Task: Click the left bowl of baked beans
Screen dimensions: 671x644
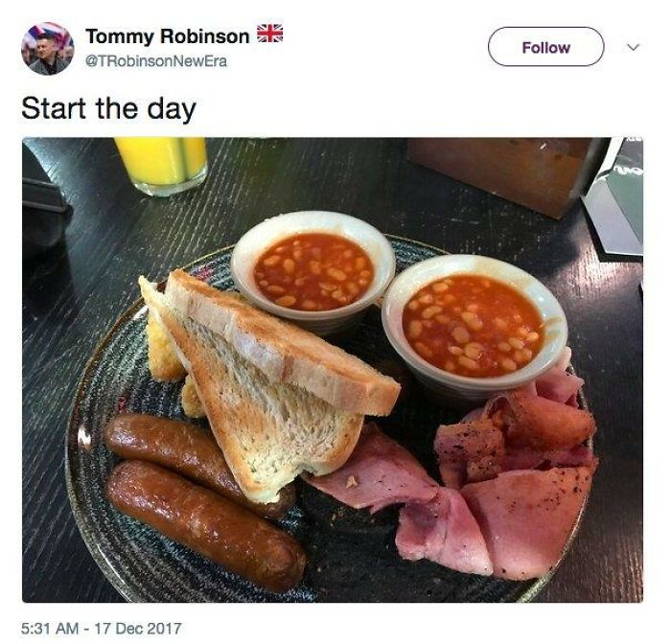Action: click(313, 270)
